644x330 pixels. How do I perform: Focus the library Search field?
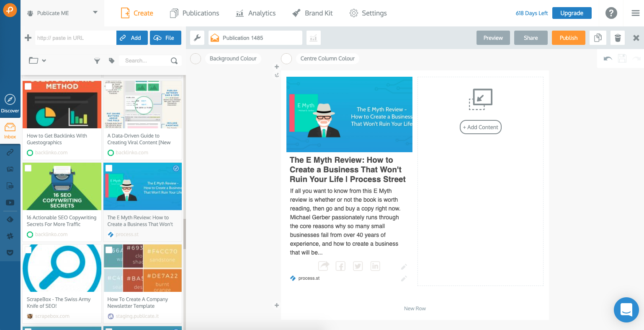pos(145,61)
